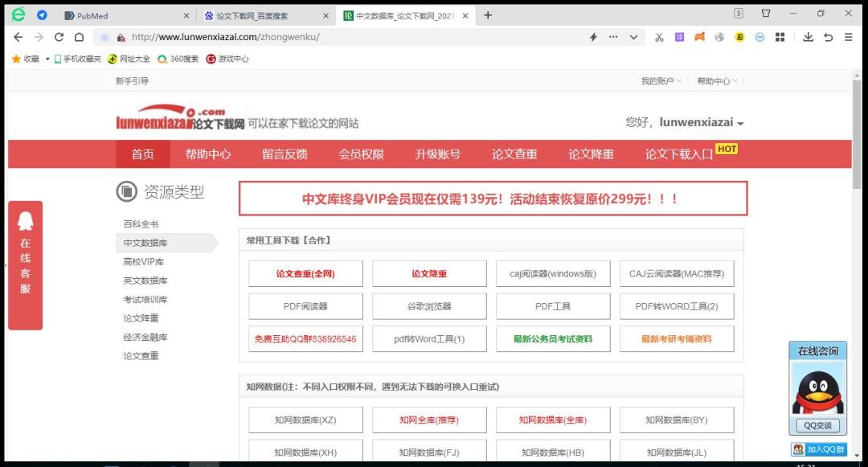This screenshot has width=868, height=467.
Task: Click the QQ penguin online consult image
Action: pyautogui.click(x=817, y=387)
